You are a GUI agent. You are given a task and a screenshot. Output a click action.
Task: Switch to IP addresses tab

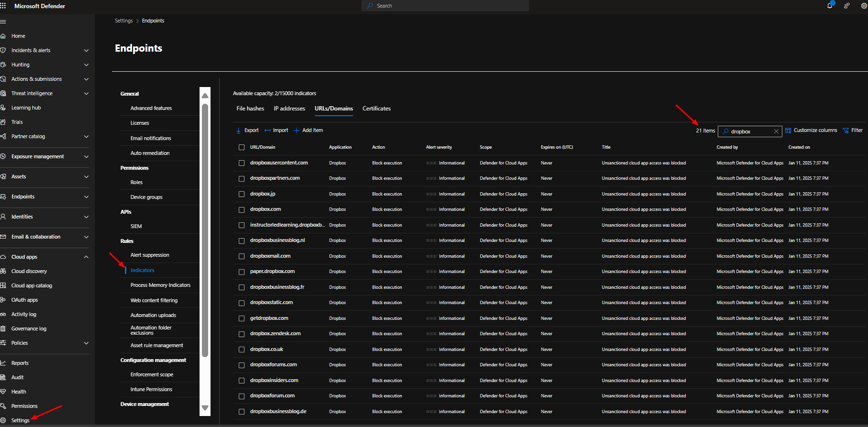tap(289, 109)
